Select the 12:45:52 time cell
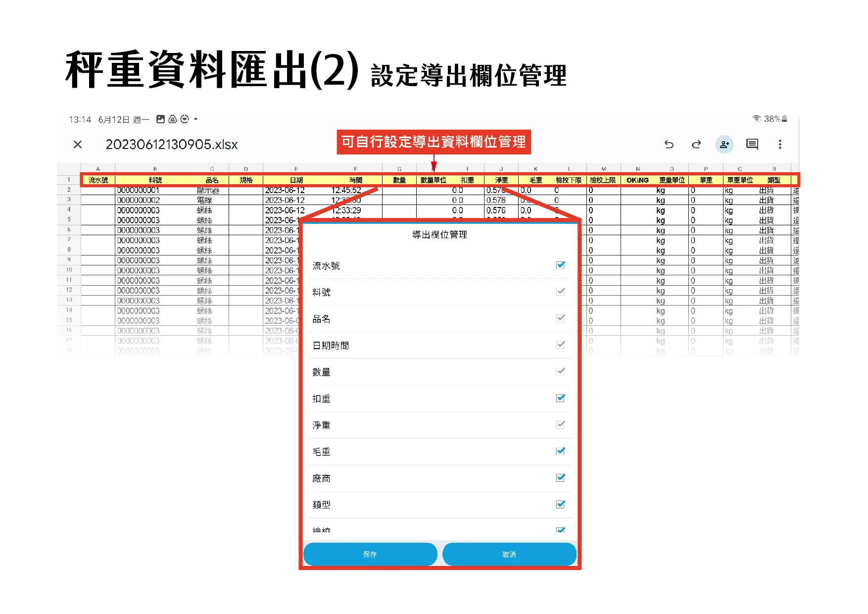This screenshot has width=868, height=614. (x=355, y=190)
